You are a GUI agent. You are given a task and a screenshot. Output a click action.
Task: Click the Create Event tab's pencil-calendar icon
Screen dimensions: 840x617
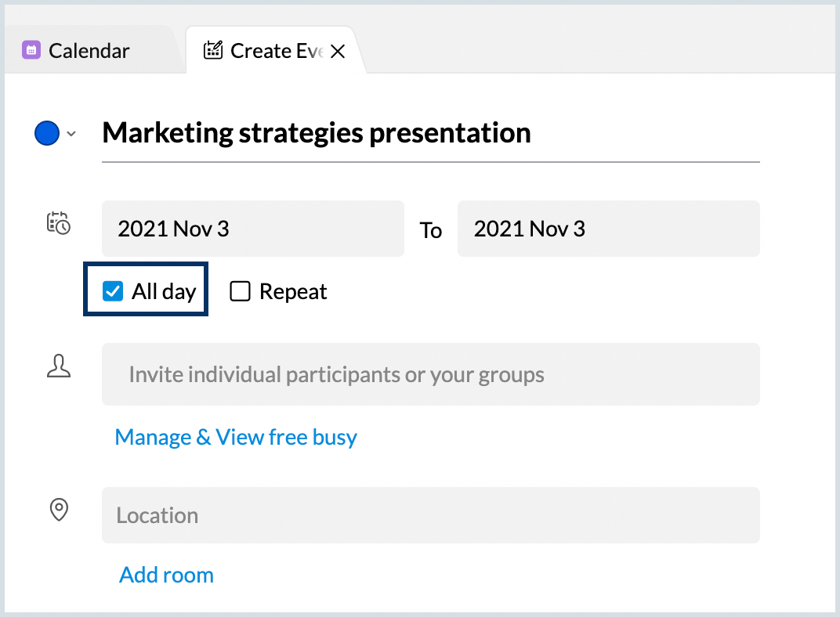212,51
